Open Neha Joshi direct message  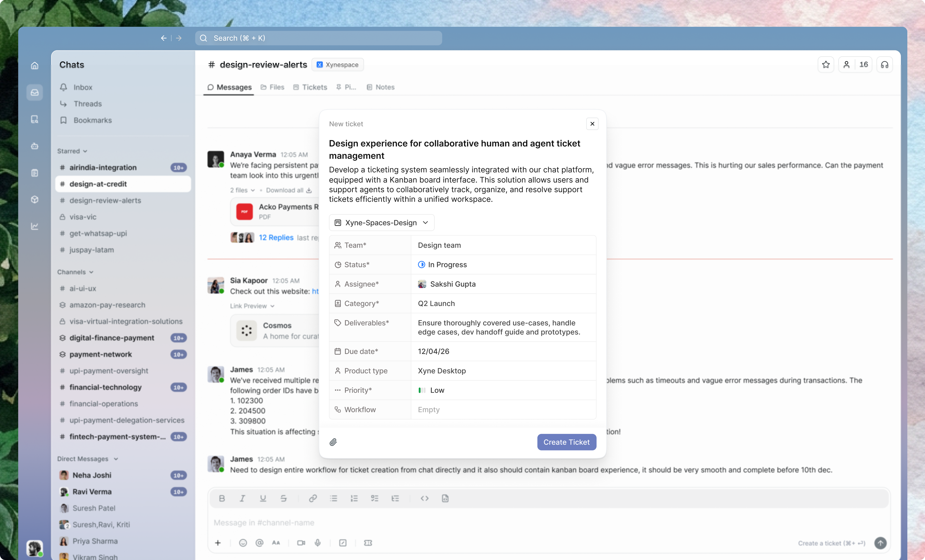(x=123, y=475)
